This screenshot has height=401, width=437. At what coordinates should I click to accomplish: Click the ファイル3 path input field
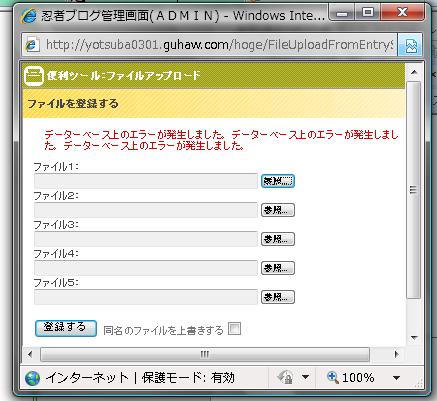pyautogui.click(x=146, y=239)
